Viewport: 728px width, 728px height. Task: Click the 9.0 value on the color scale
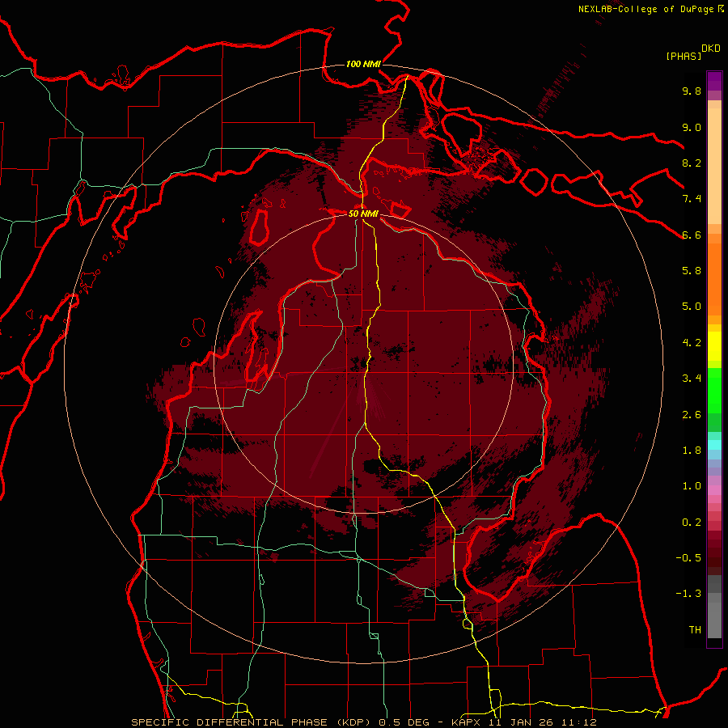coord(692,127)
